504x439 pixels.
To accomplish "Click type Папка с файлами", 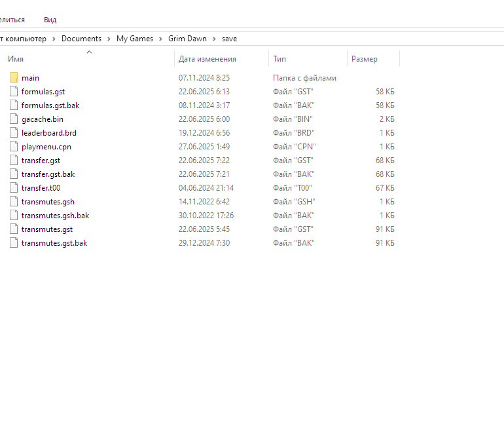I will coord(304,78).
